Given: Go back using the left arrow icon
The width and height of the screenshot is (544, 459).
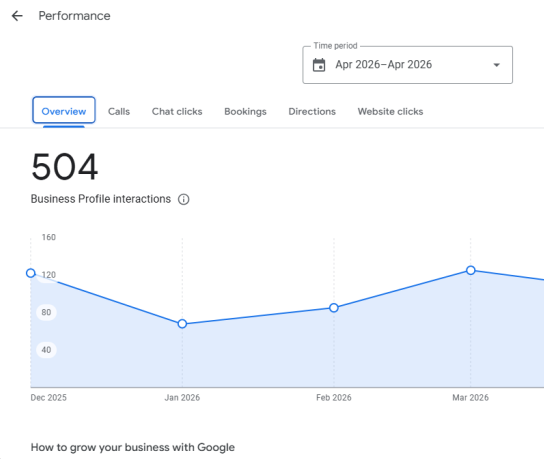Looking at the screenshot, I should (x=17, y=16).
